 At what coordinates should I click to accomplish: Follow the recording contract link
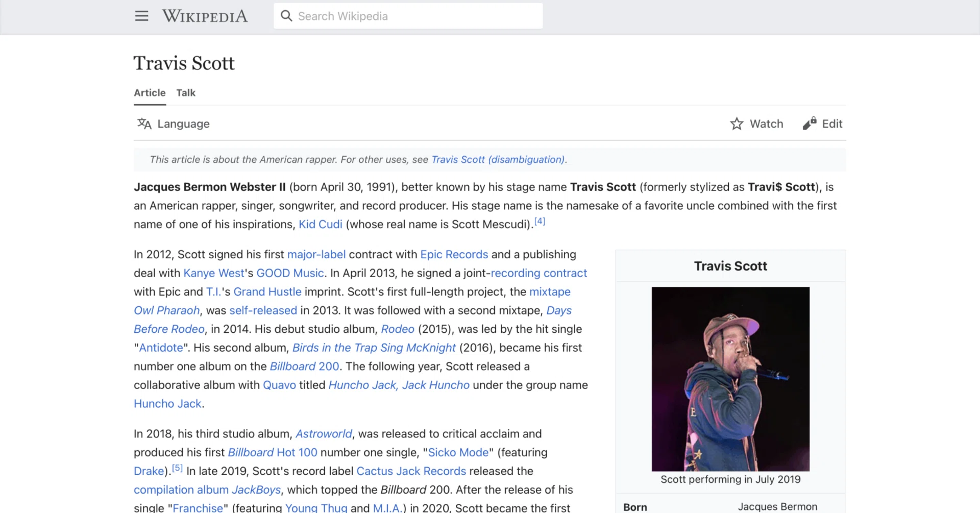pos(538,273)
